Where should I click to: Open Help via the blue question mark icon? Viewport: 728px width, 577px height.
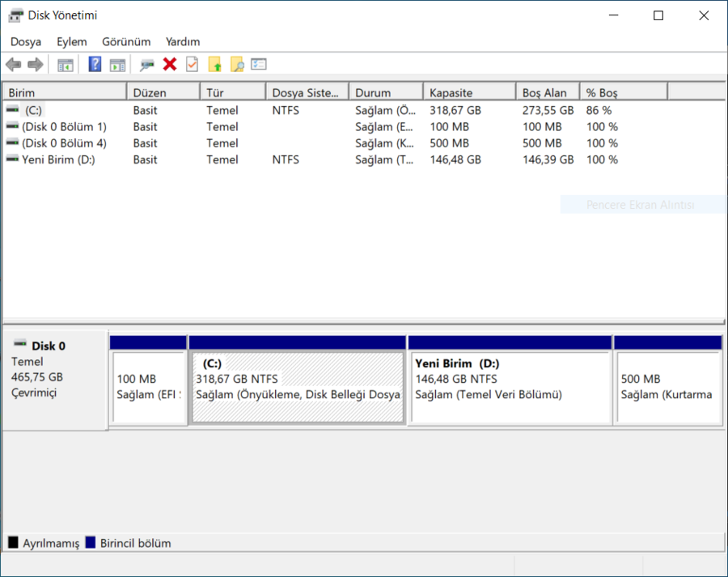[x=95, y=65]
